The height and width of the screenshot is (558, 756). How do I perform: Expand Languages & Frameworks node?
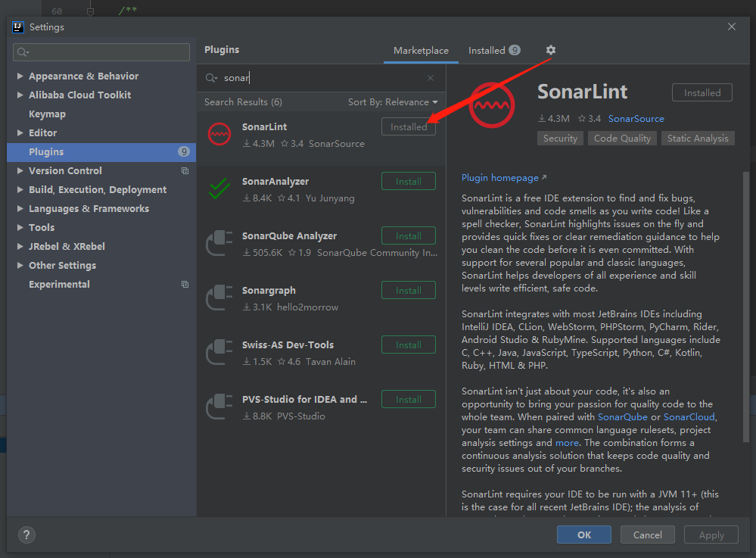(x=20, y=208)
